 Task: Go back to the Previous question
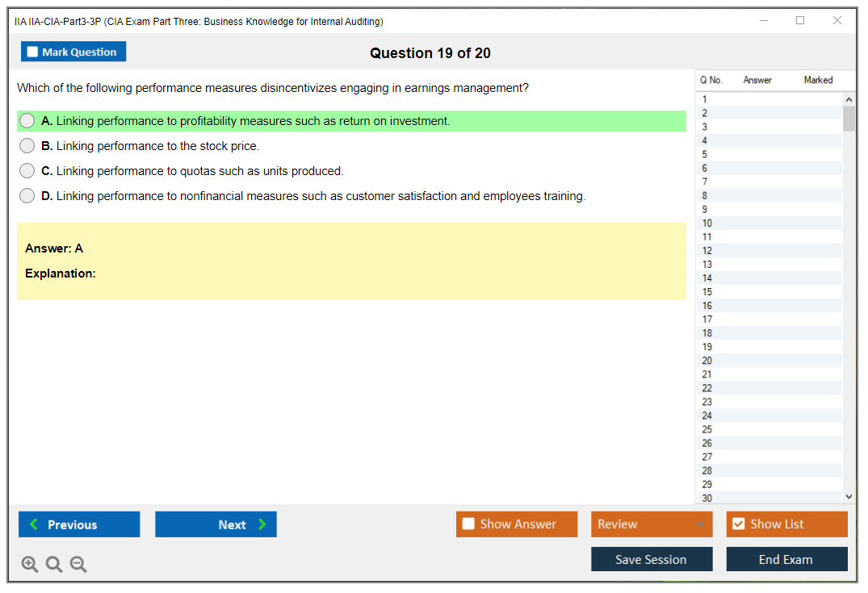coord(79,524)
